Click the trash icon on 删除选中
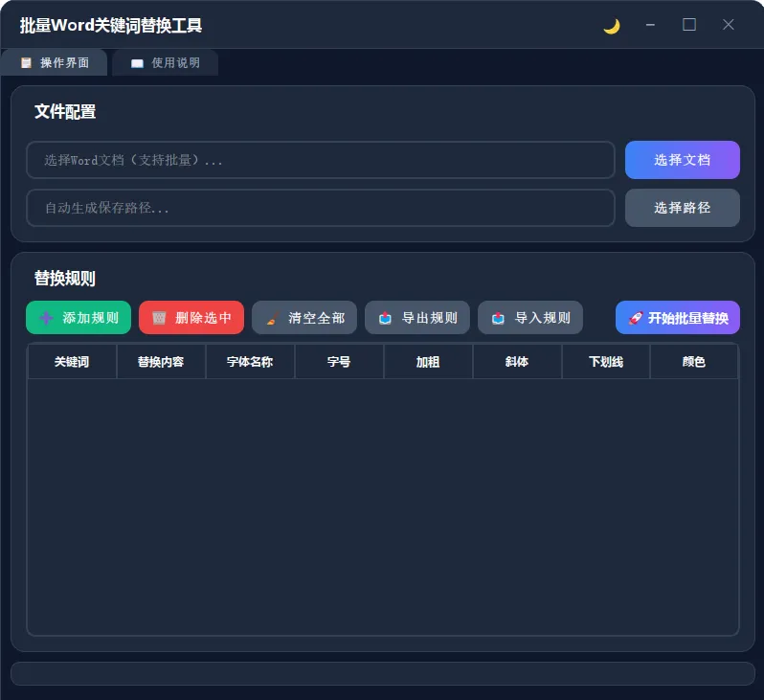Image resolution: width=764 pixels, height=700 pixels. point(159,318)
